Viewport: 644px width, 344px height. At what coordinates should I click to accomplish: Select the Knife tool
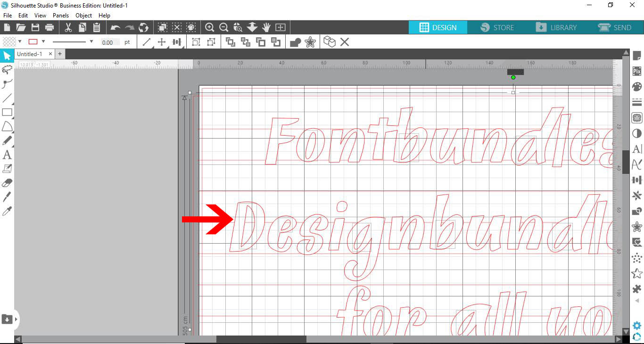click(7, 197)
